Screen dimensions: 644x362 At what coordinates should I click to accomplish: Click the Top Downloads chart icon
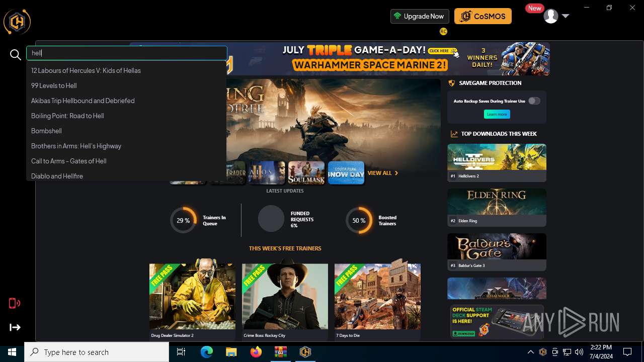[x=454, y=134]
